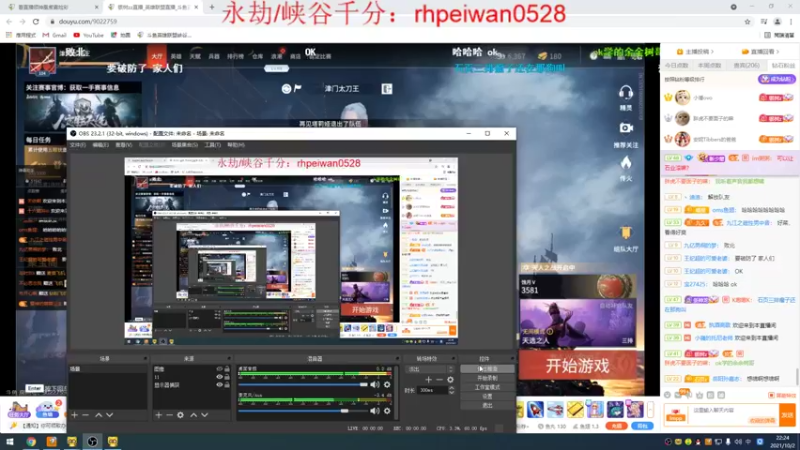Remove selected source with minus icon
Viewport: 800px width, 450px height.
tap(169, 415)
